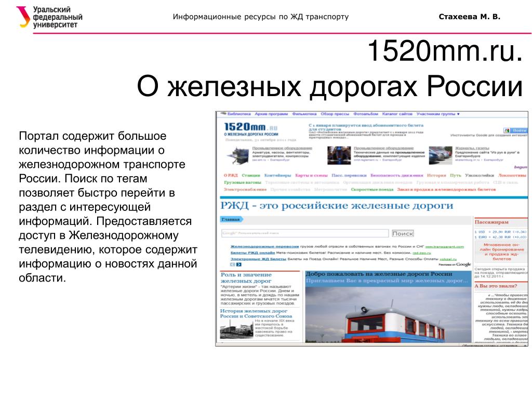Click the Google custom search input field

[305, 233]
